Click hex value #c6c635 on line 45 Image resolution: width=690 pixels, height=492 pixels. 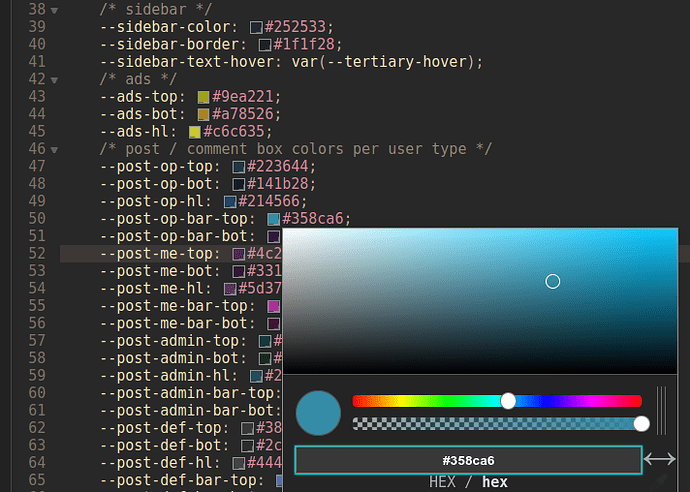233,132
